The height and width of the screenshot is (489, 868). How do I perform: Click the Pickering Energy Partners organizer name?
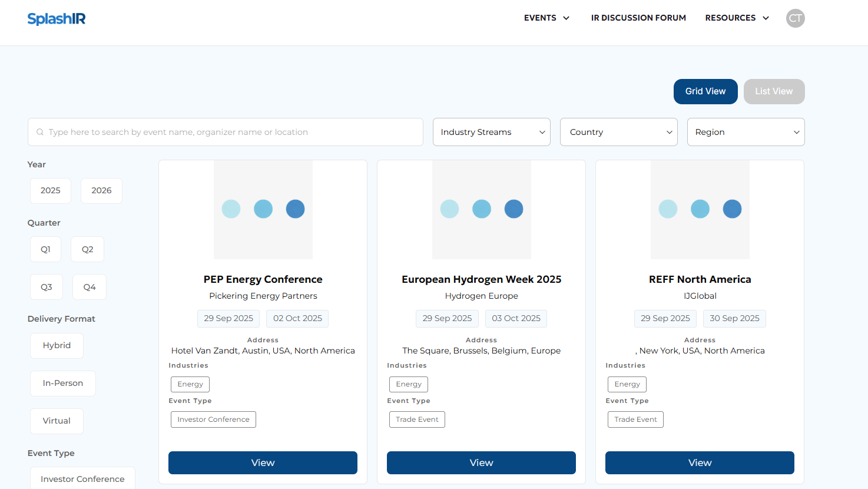[x=263, y=296]
